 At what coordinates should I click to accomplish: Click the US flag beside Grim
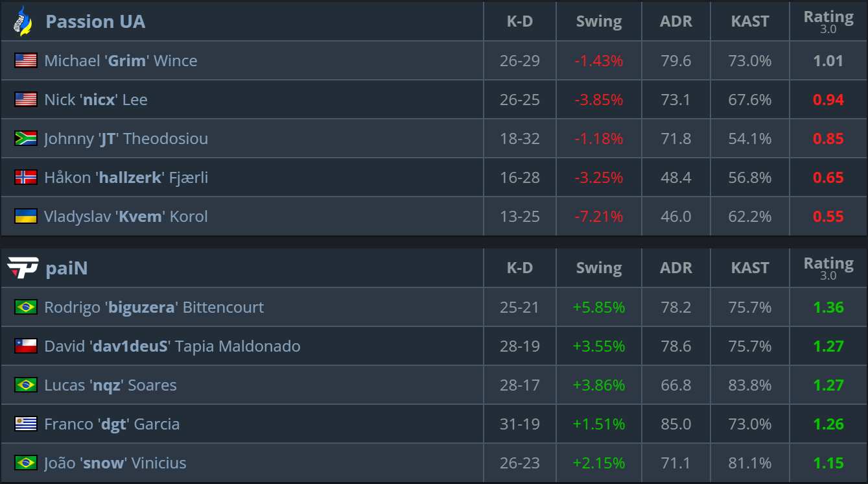[x=26, y=61]
